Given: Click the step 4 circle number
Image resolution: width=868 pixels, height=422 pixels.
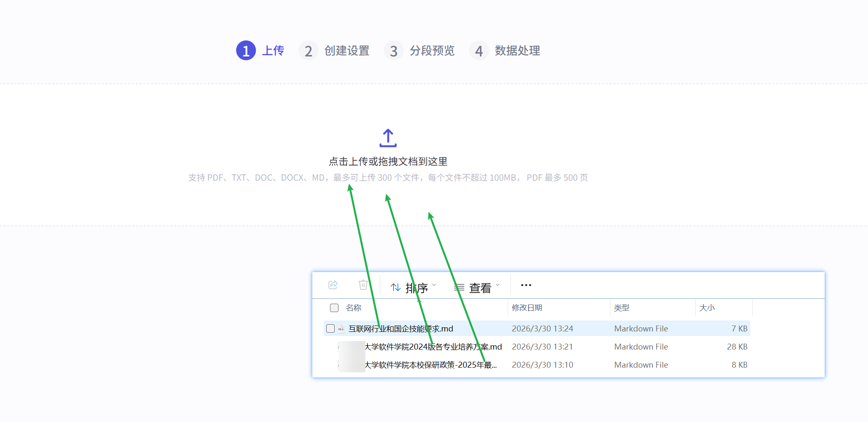Looking at the screenshot, I should click(479, 51).
